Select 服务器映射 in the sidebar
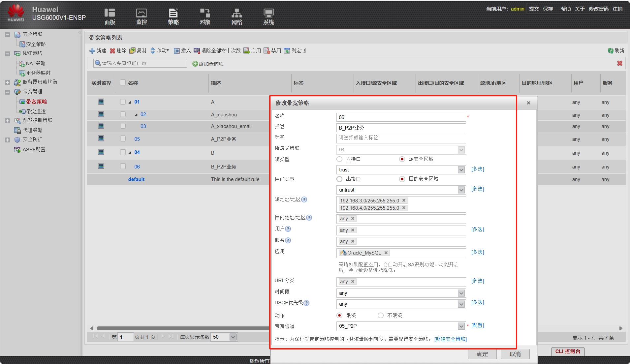This screenshot has width=630, height=364. click(38, 73)
